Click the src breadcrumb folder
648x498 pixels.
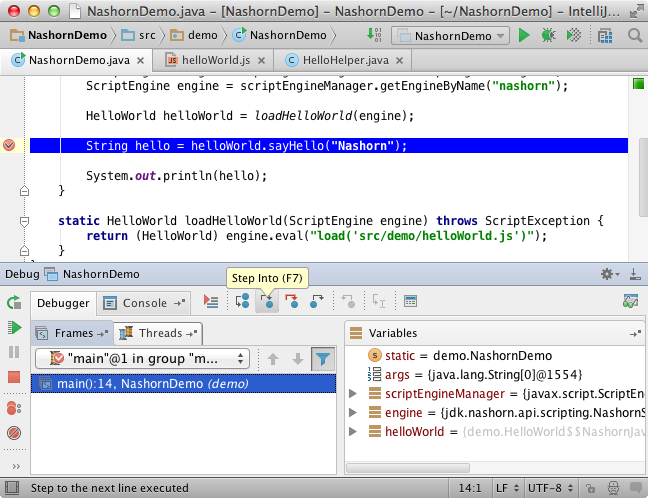[139, 36]
